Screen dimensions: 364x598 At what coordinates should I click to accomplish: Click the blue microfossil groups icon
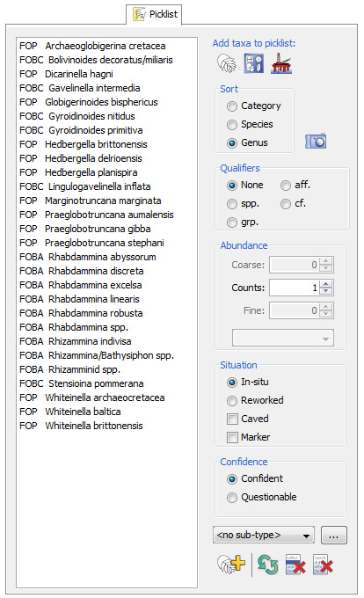pos(254,63)
